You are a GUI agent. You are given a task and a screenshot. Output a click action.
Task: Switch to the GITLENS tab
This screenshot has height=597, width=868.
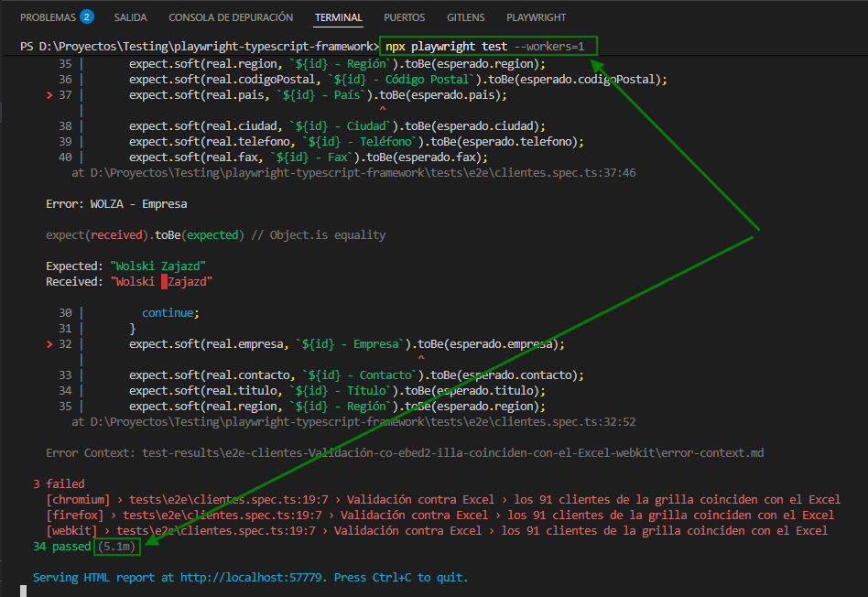point(465,17)
